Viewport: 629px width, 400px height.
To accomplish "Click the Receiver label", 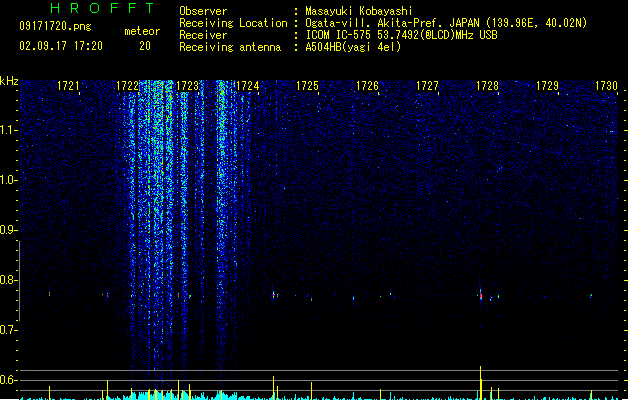I will coord(203,35).
